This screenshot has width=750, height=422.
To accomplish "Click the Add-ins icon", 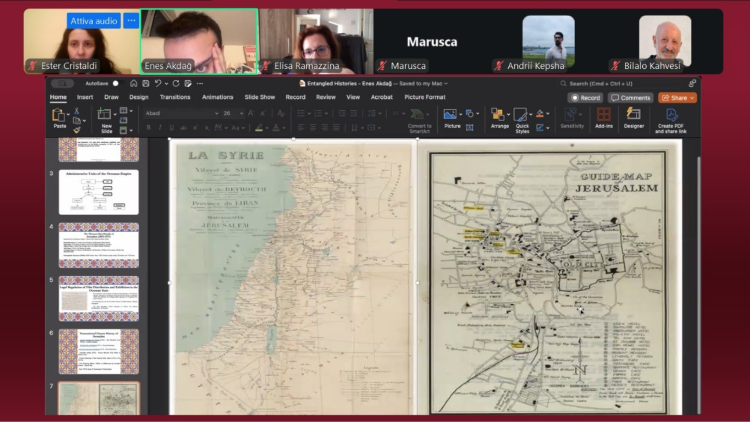I will pyautogui.click(x=604, y=118).
